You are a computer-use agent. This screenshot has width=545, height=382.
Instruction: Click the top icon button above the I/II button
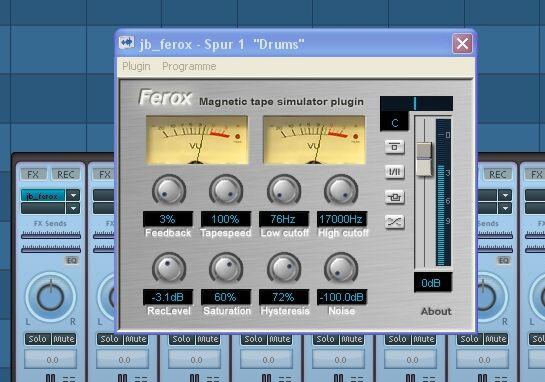(394, 147)
